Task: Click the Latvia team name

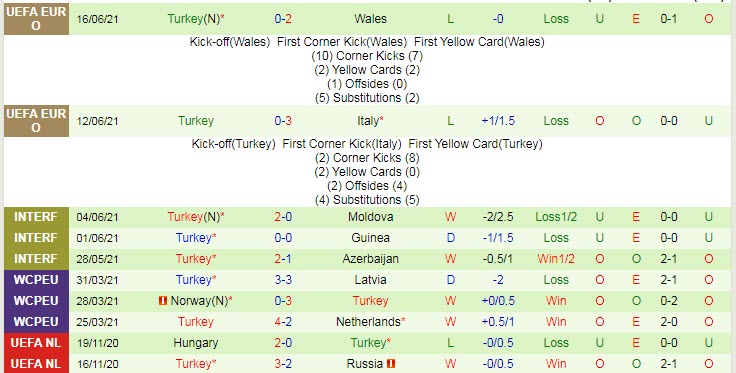Action: coord(370,280)
